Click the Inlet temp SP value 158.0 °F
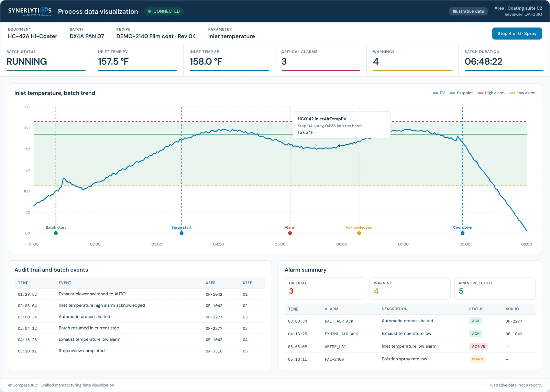This screenshot has width=550, height=392. (206, 62)
